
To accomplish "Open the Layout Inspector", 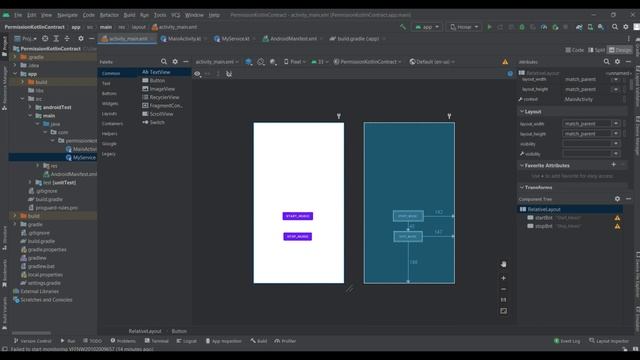I will [609, 341].
